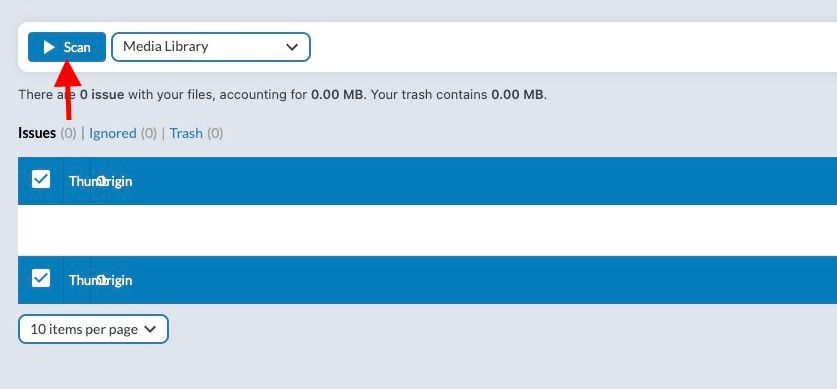Click the (0) count next to Ignored
837x389 pixels.
coord(149,133)
